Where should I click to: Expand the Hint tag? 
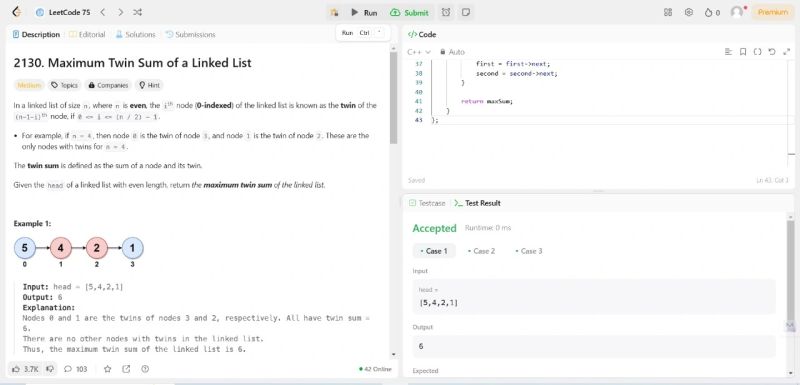(x=149, y=85)
